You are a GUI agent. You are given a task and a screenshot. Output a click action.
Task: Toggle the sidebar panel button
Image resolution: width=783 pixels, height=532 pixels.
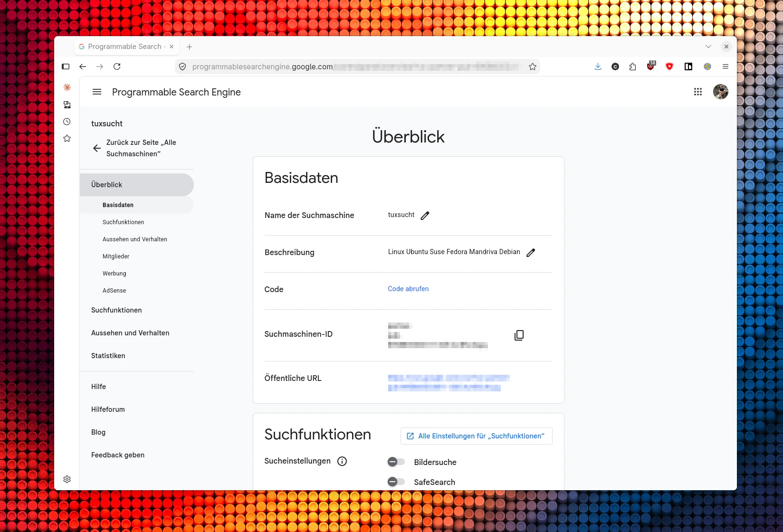(x=66, y=66)
